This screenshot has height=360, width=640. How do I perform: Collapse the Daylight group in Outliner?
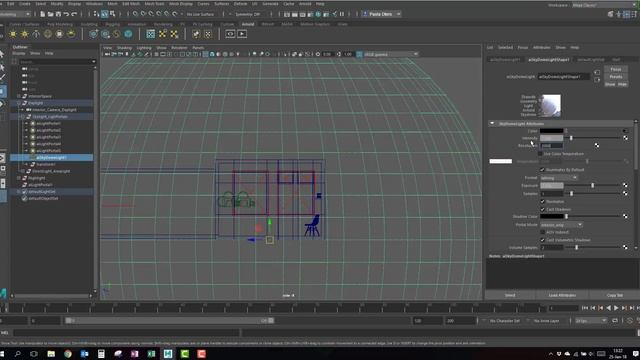(x=19, y=103)
